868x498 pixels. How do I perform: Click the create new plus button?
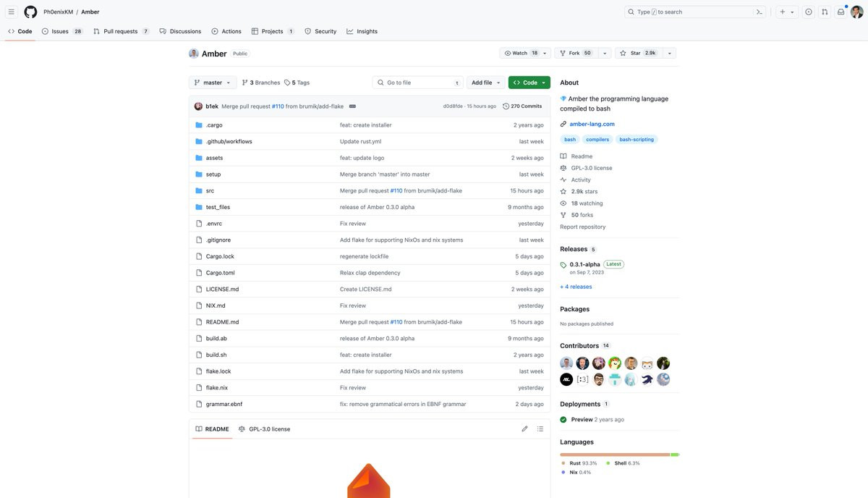782,12
